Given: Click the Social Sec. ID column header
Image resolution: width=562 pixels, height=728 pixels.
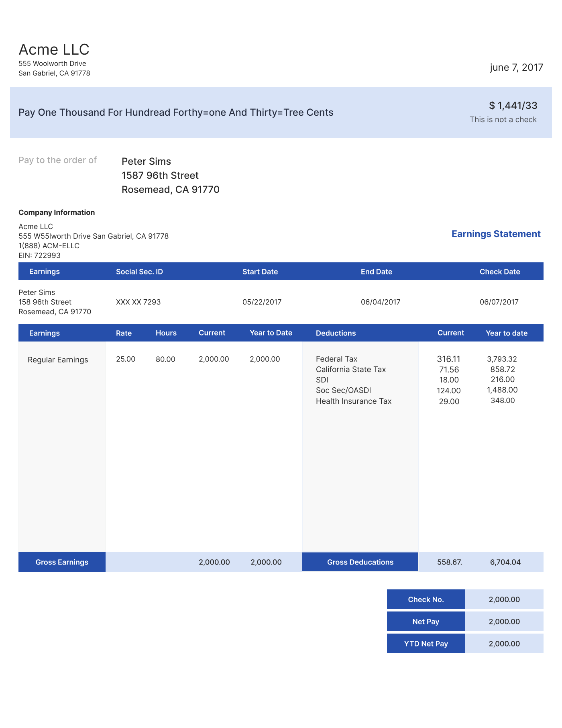Looking at the screenshot, I should click(x=139, y=272).
